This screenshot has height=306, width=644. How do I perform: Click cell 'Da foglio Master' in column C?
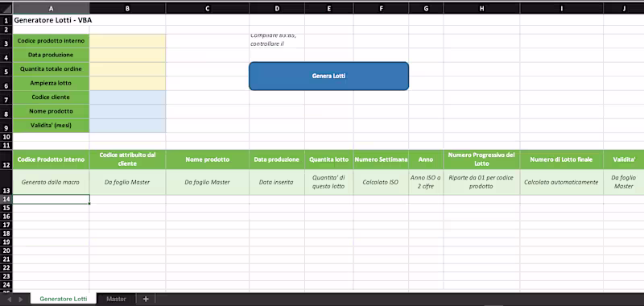(208, 182)
